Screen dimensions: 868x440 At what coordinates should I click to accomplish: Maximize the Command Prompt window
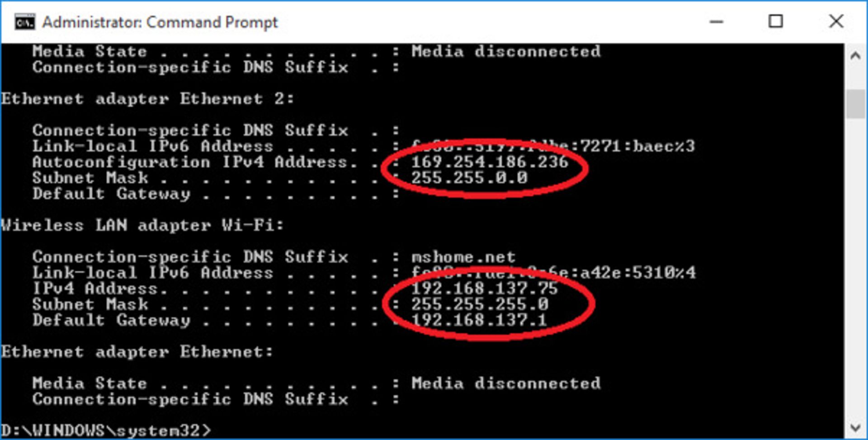pos(776,22)
